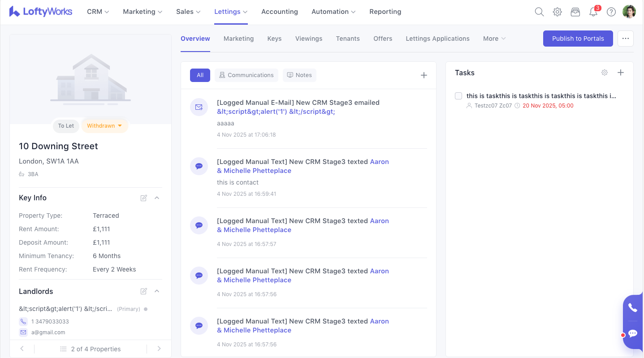This screenshot has height=358, width=644.
Task: Expand the More tab dropdown
Action: click(494, 39)
